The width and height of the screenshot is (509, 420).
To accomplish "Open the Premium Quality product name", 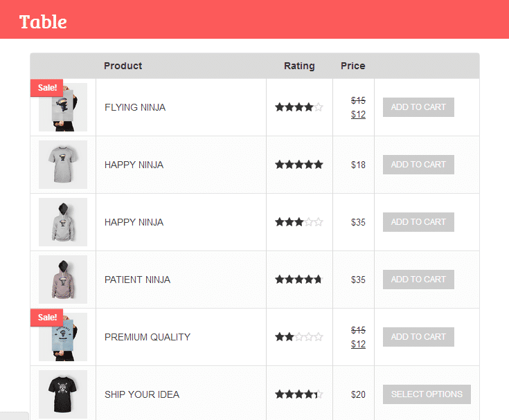I will point(148,337).
